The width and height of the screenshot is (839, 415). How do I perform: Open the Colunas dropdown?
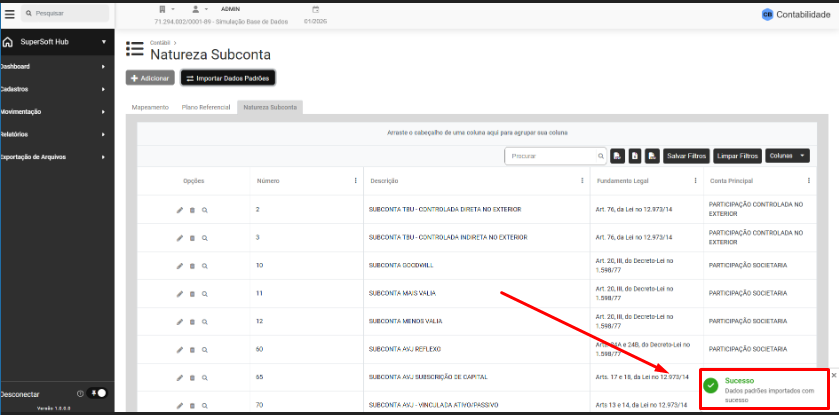(x=787, y=156)
